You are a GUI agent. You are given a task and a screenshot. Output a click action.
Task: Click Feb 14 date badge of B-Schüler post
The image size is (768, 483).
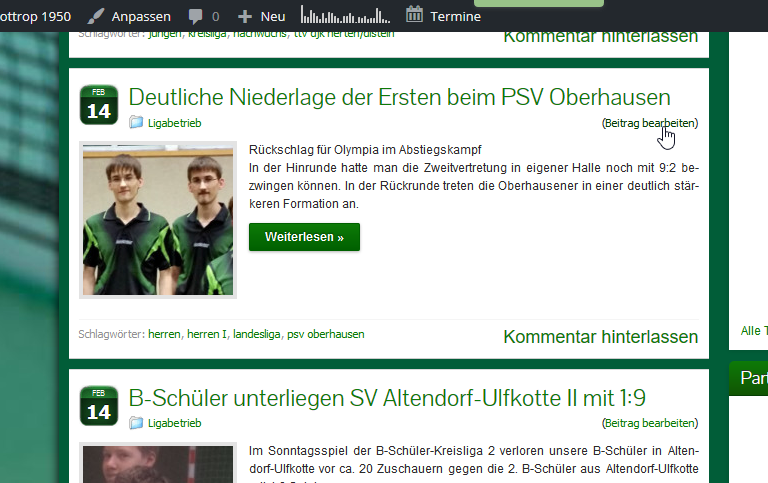[x=99, y=406]
